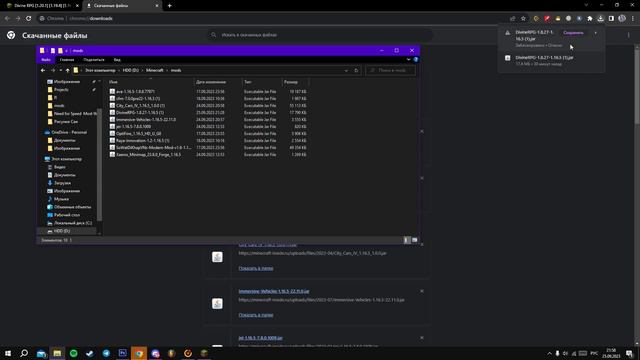Viewport: 640px width, 360px height.
Task: Select Local Disk (C:) in Explorer sidebar
Action: pos(73,223)
